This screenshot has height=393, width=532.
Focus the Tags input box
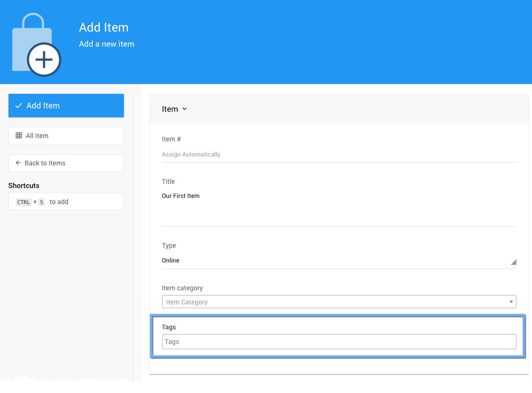tap(339, 342)
